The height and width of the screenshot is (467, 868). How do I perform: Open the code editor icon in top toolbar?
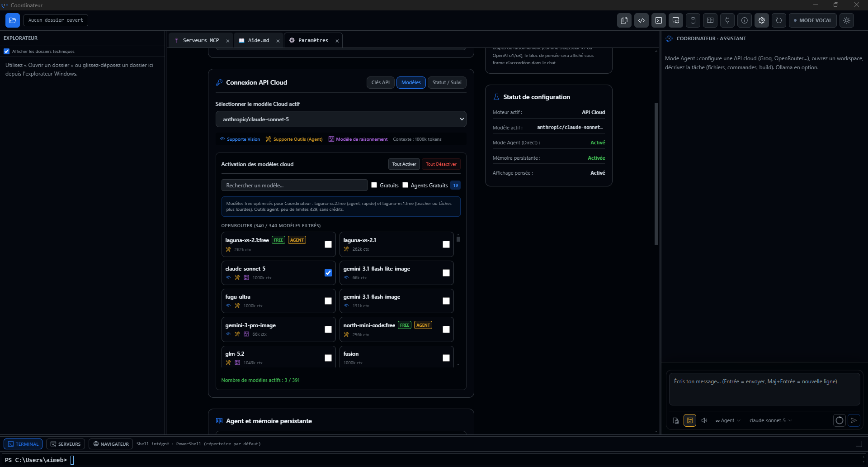[x=642, y=20]
